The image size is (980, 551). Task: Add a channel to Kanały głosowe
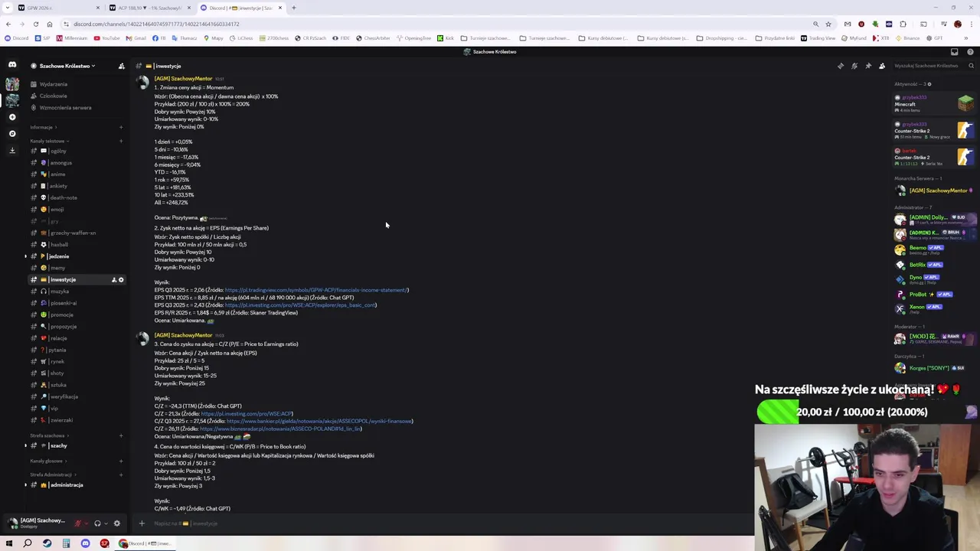pyautogui.click(x=121, y=461)
